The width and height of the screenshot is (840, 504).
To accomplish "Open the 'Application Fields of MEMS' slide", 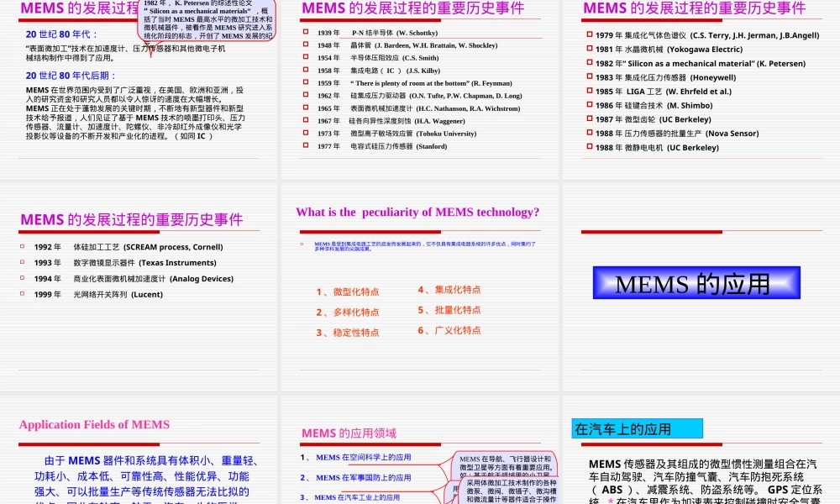I will (139, 450).
